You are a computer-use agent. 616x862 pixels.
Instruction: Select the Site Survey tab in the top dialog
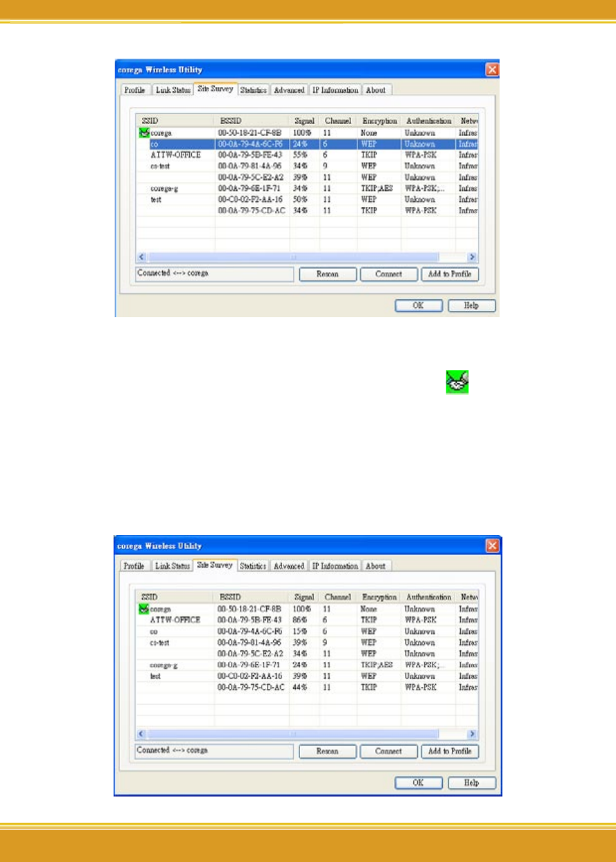click(x=215, y=89)
